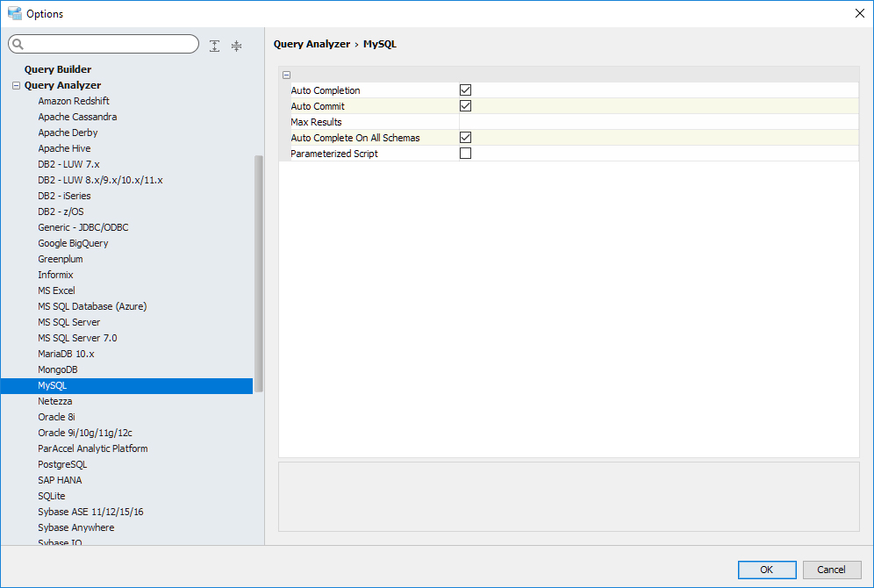Collapse the property grid section
The height and width of the screenshot is (588, 874).
pos(287,75)
